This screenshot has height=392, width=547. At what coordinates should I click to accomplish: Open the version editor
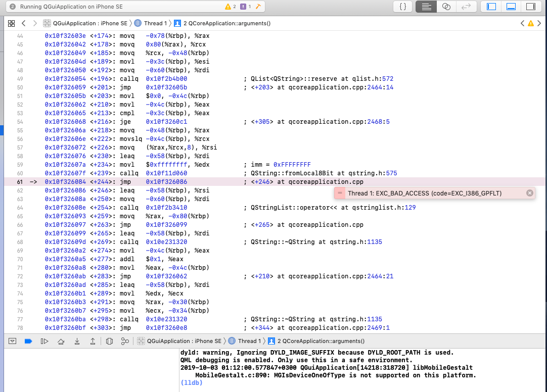[466, 7]
